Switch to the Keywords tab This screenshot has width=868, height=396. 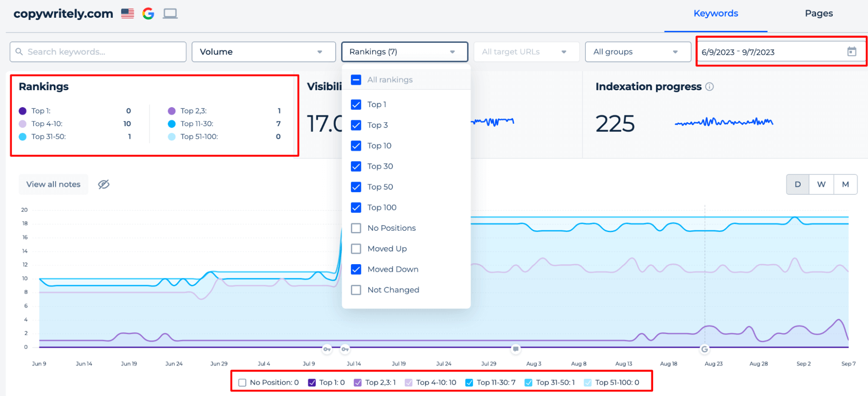[716, 13]
